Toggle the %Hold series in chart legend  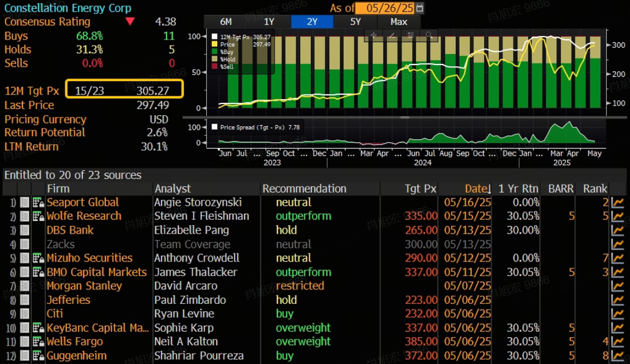coord(215,59)
